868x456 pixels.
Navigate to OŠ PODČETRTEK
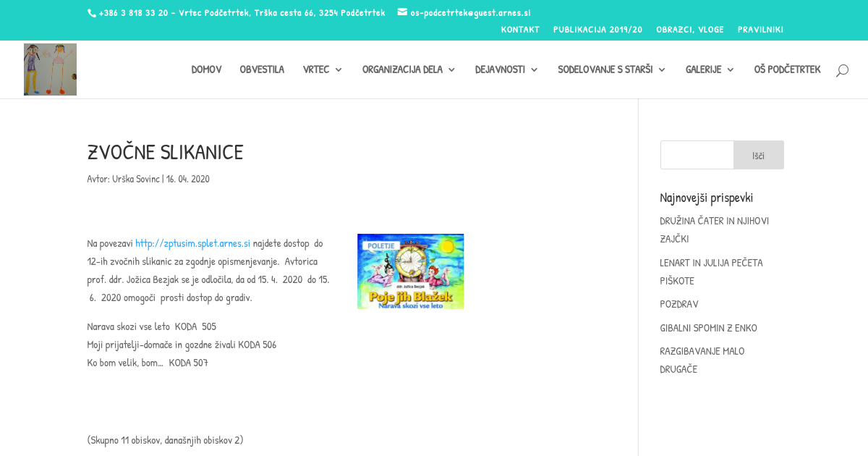(x=787, y=69)
